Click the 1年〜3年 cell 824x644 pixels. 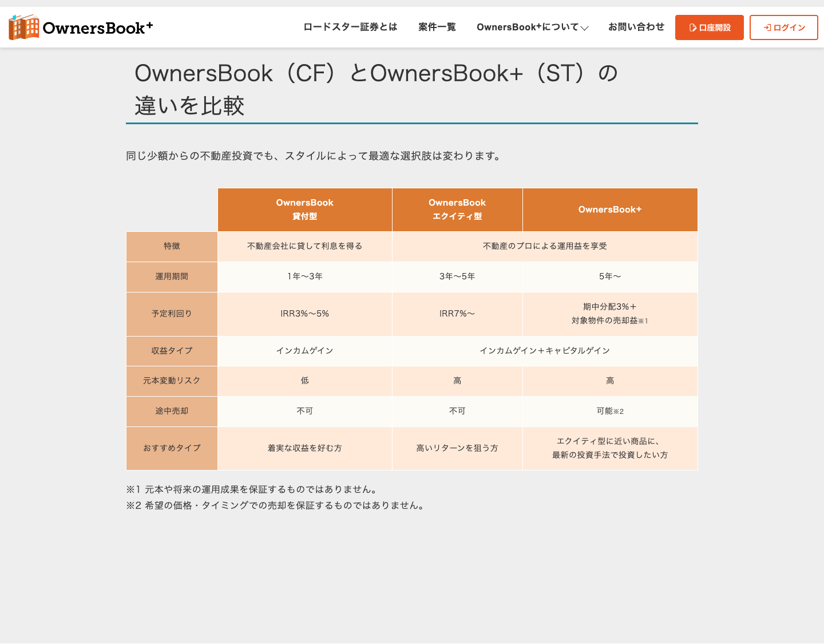click(x=305, y=276)
